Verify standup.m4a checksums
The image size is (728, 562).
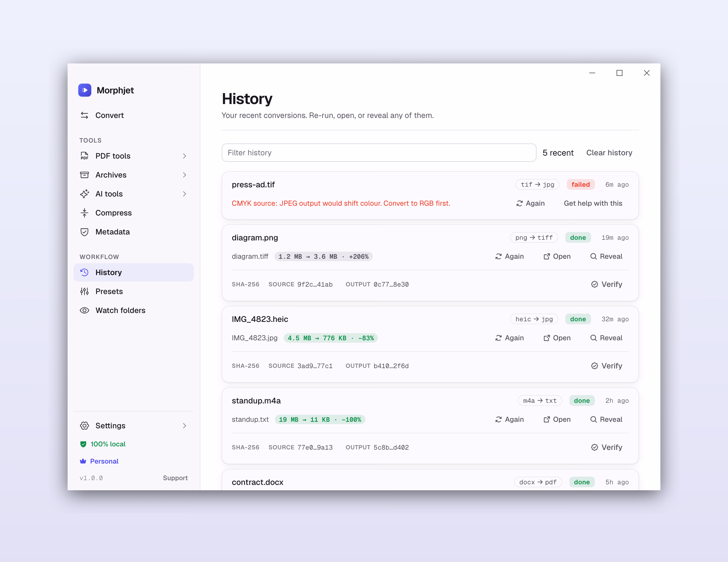point(607,447)
